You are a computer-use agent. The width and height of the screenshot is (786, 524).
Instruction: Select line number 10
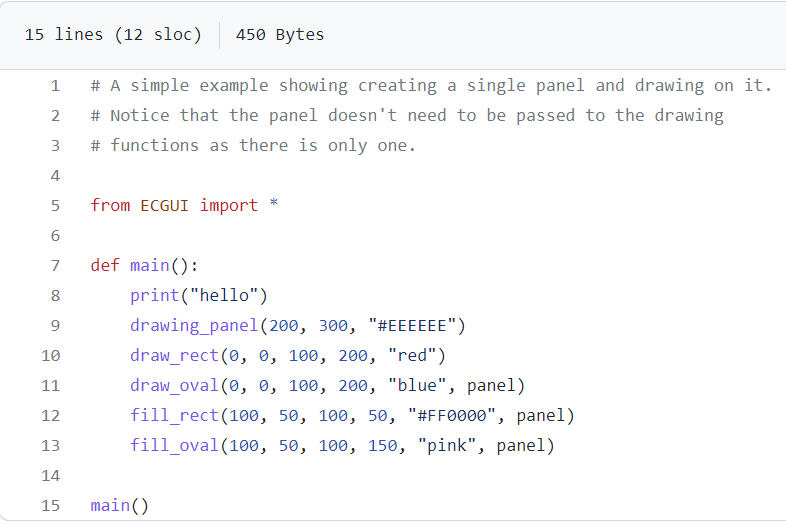pos(51,356)
